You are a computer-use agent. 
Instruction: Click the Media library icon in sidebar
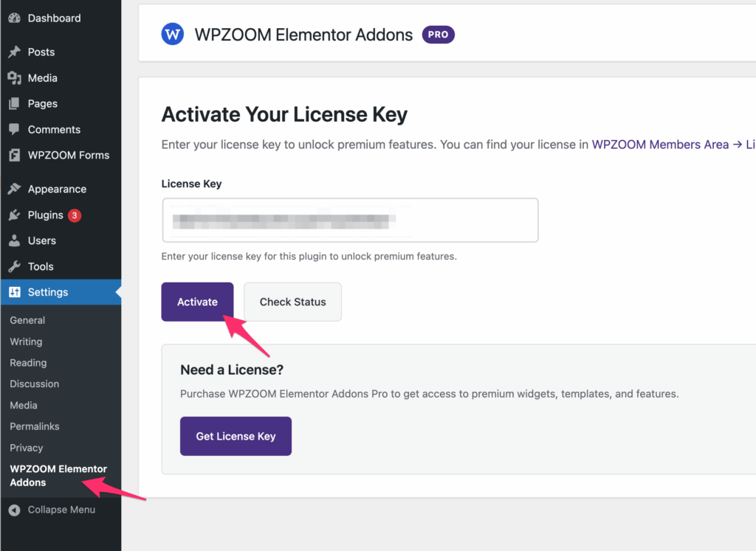coord(15,78)
